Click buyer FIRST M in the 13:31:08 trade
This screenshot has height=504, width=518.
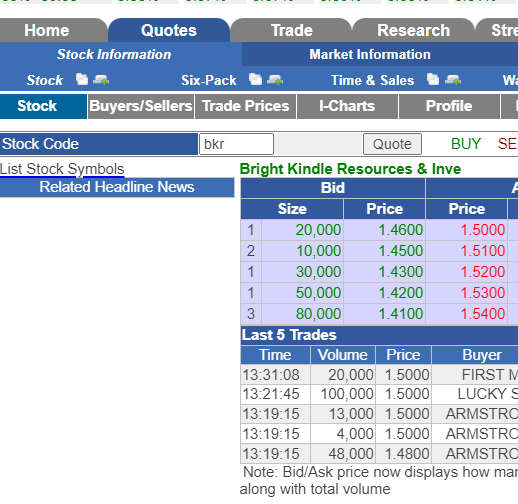coord(490,375)
